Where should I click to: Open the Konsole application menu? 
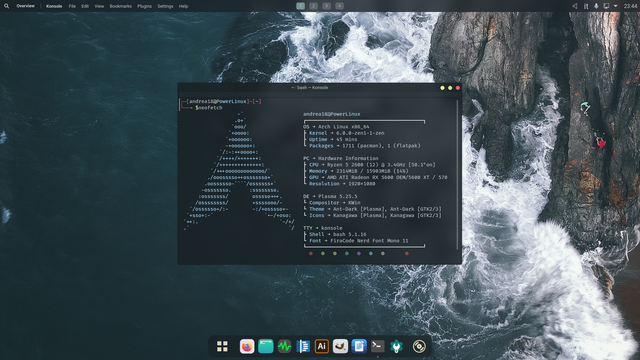pos(54,6)
